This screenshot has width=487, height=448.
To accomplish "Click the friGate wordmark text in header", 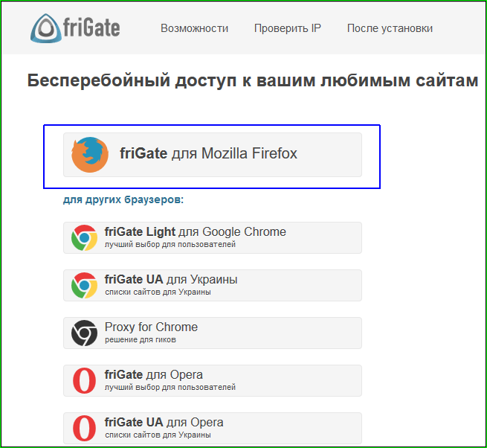I will pos(91,28).
